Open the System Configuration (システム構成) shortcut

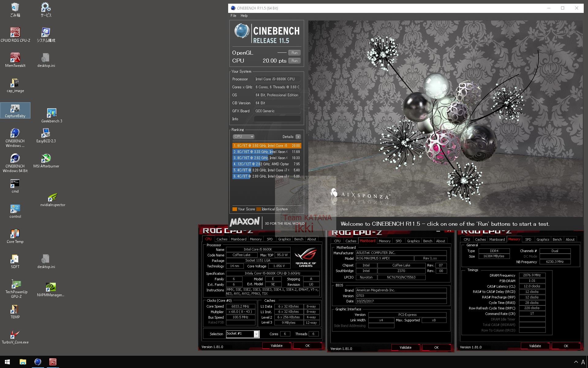point(46,35)
